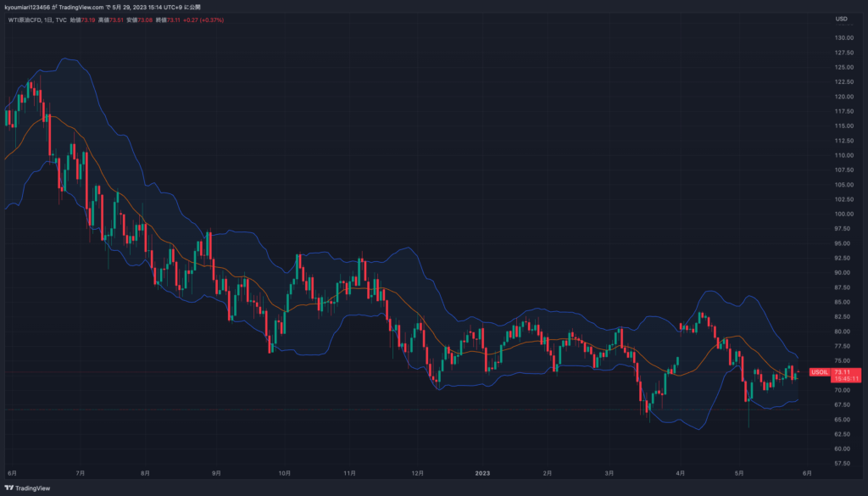Screen dimensions: 868x496
Task: Click the 100.00 price axis label
Action: coord(843,214)
